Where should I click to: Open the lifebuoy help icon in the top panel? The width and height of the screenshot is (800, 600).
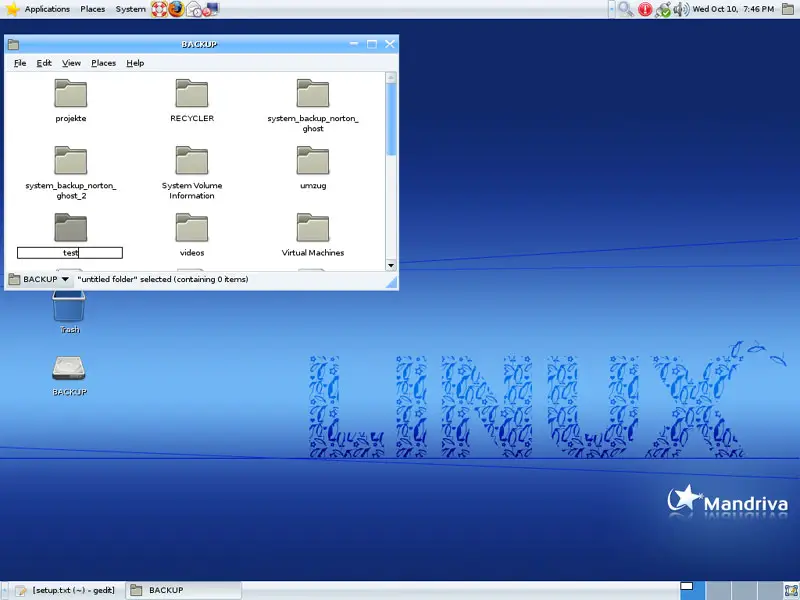point(159,9)
